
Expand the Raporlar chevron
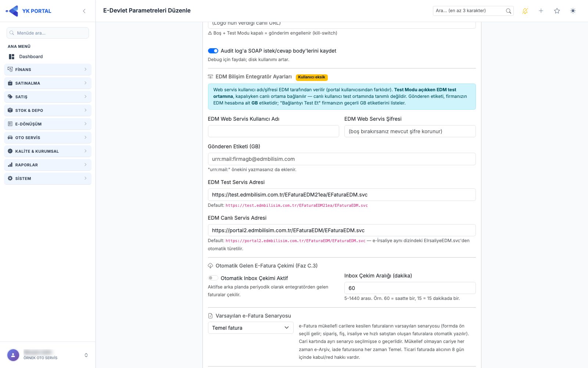click(x=85, y=164)
